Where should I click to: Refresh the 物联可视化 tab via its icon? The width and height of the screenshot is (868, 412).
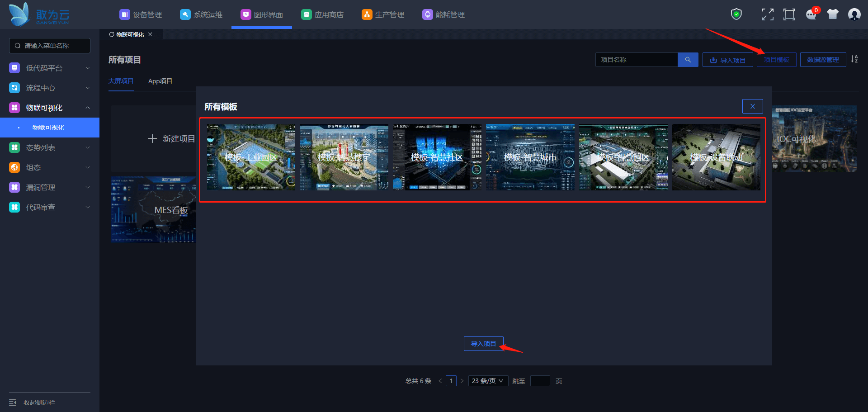pyautogui.click(x=112, y=34)
